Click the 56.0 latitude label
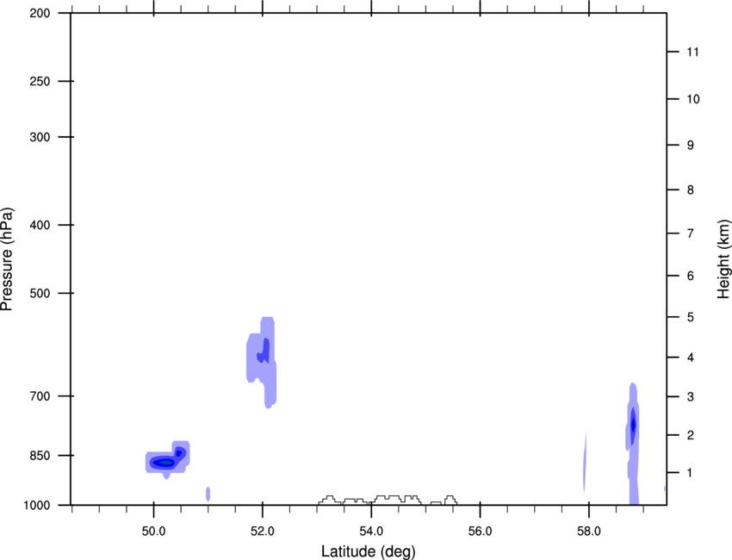 click(x=480, y=532)
